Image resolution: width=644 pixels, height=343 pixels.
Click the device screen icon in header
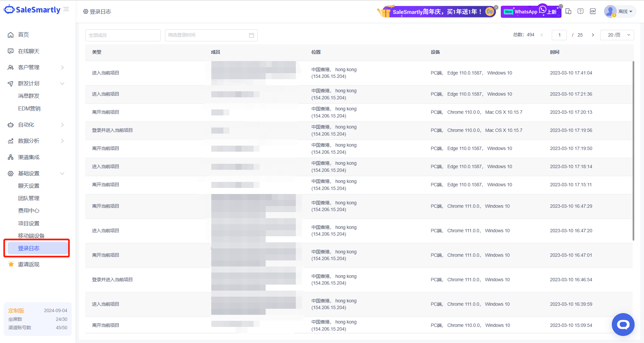click(568, 11)
